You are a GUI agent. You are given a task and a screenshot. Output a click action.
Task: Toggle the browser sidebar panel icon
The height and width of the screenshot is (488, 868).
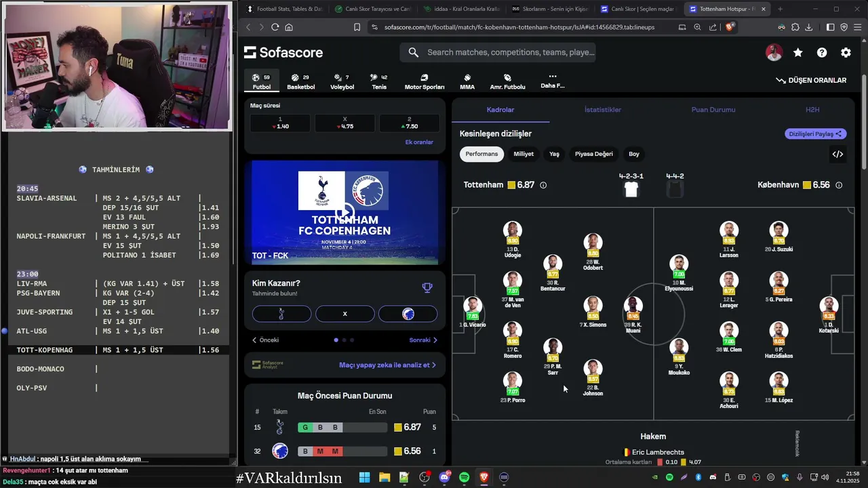coord(830,27)
